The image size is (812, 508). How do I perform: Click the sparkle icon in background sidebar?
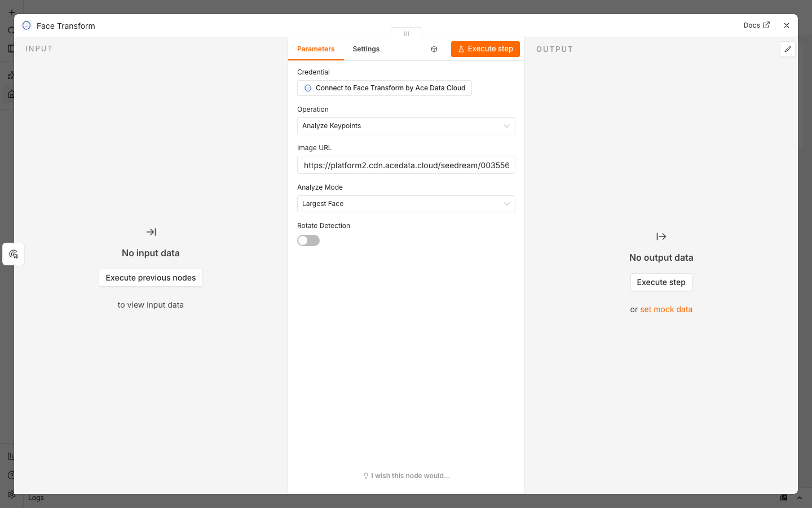coord(11,75)
